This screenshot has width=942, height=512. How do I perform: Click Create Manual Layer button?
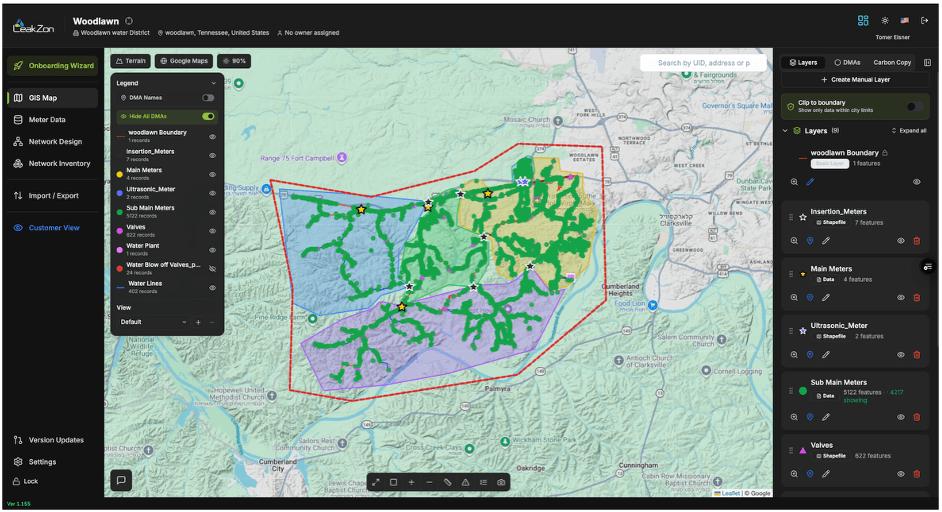(x=855, y=79)
